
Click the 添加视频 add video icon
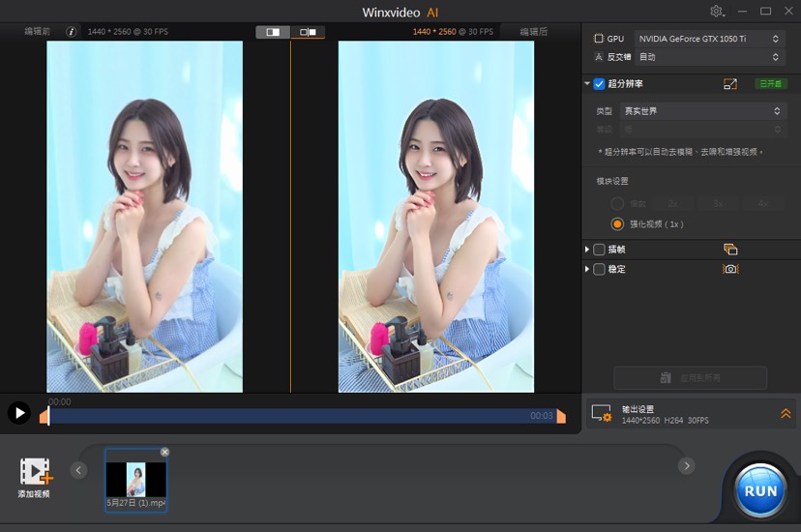(x=35, y=472)
